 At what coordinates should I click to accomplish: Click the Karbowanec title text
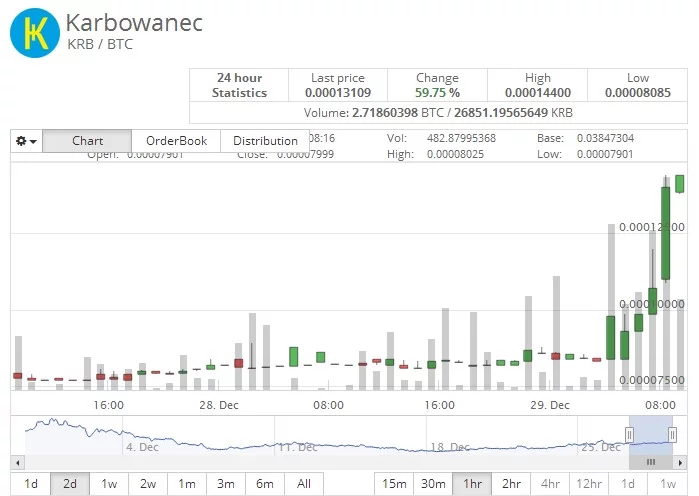click(x=134, y=22)
